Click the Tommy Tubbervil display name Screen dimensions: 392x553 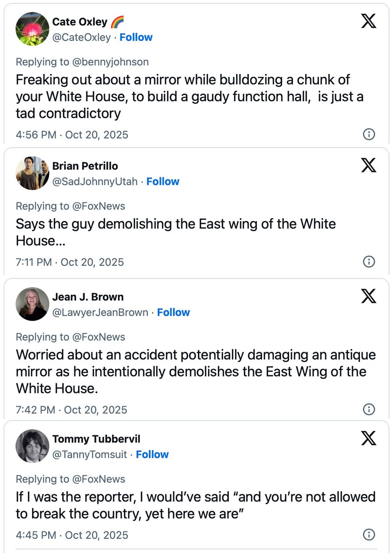pyautogui.click(x=96, y=439)
